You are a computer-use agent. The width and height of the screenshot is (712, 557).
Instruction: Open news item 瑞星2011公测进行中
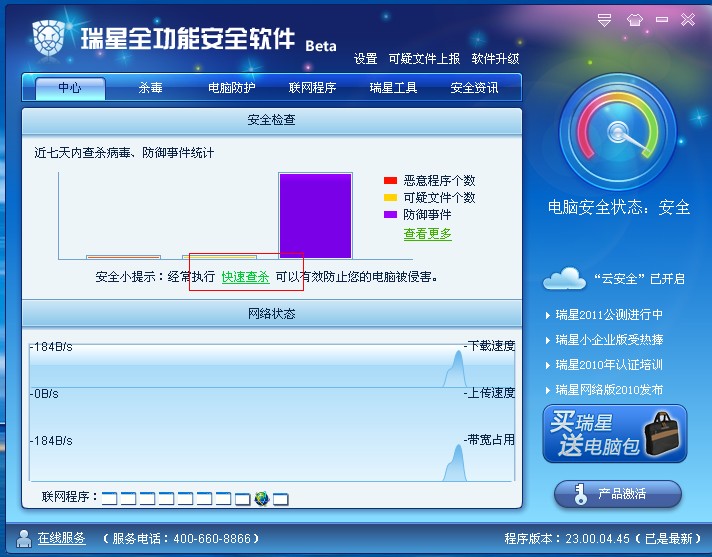click(x=609, y=315)
